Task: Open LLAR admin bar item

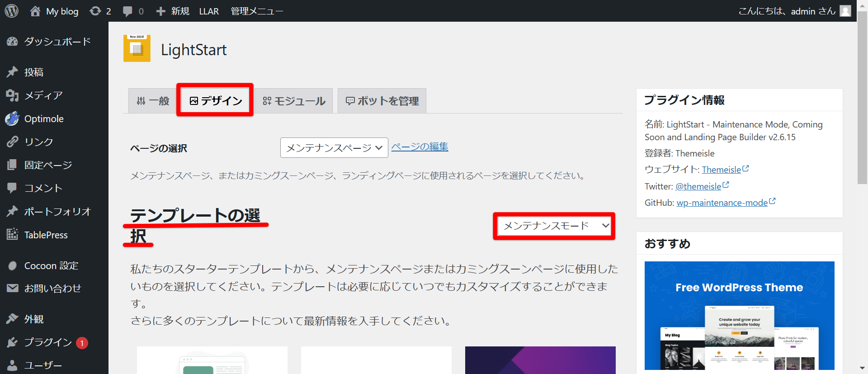Action: pyautogui.click(x=209, y=11)
